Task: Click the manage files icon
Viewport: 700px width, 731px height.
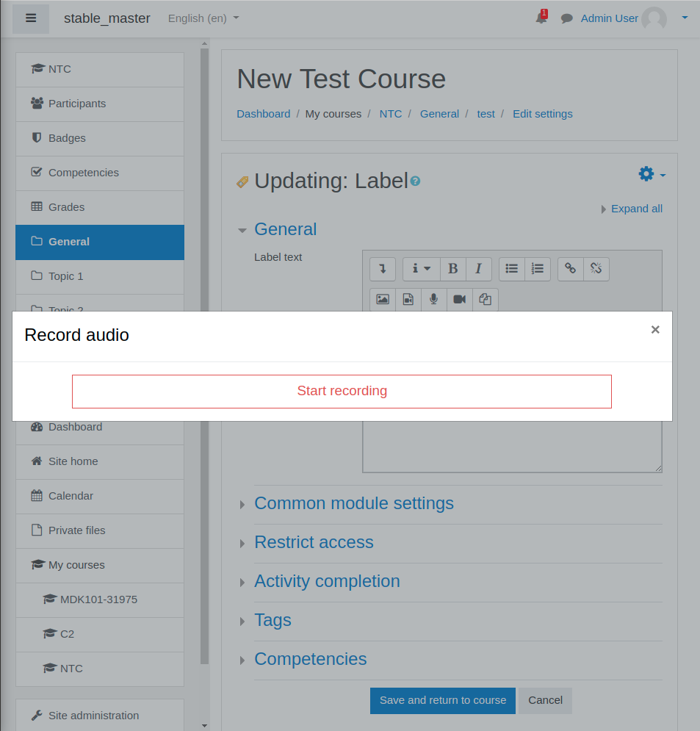Action: click(486, 299)
